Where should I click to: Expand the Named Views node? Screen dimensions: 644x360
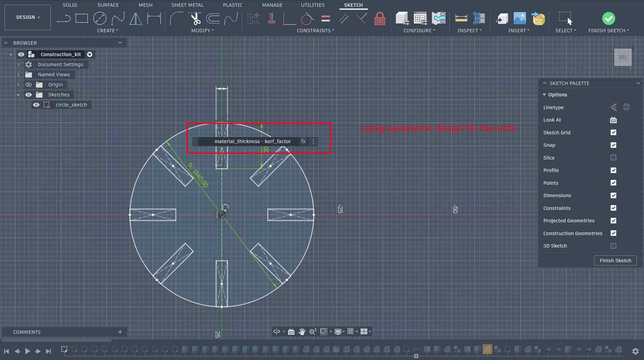[18, 75]
